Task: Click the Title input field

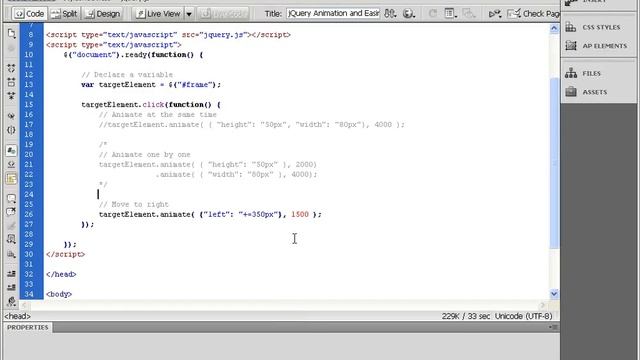Action: click(x=333, y=13)
